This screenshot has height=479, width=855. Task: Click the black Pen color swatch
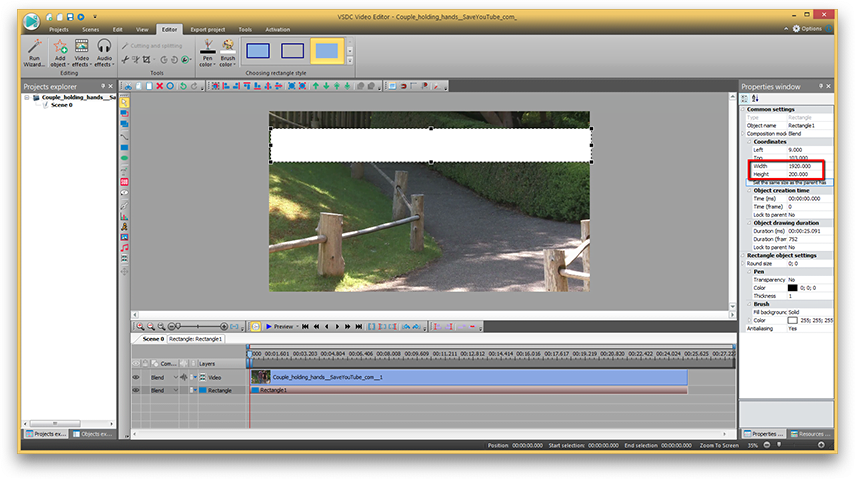point(792,288)
